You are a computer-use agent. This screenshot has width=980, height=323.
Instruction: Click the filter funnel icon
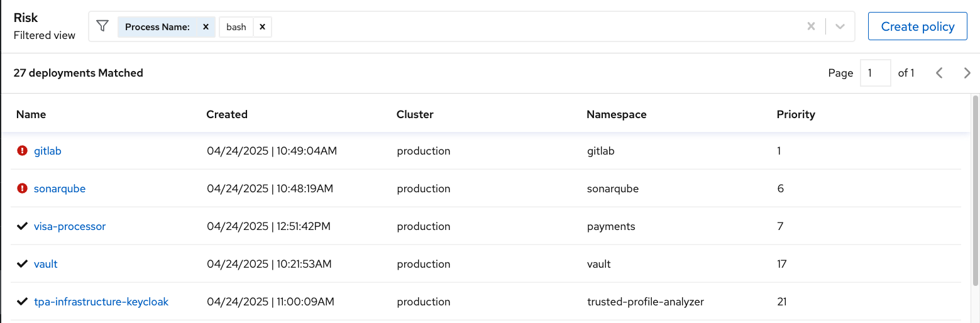[x=102, y=26]
